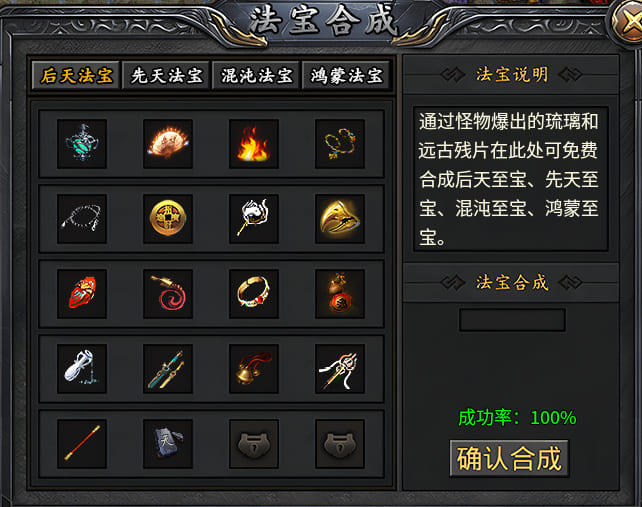This screenshot has height=507, width=642.
Task: Pick the twin swords treasure icon
Action: pos(168,369)
